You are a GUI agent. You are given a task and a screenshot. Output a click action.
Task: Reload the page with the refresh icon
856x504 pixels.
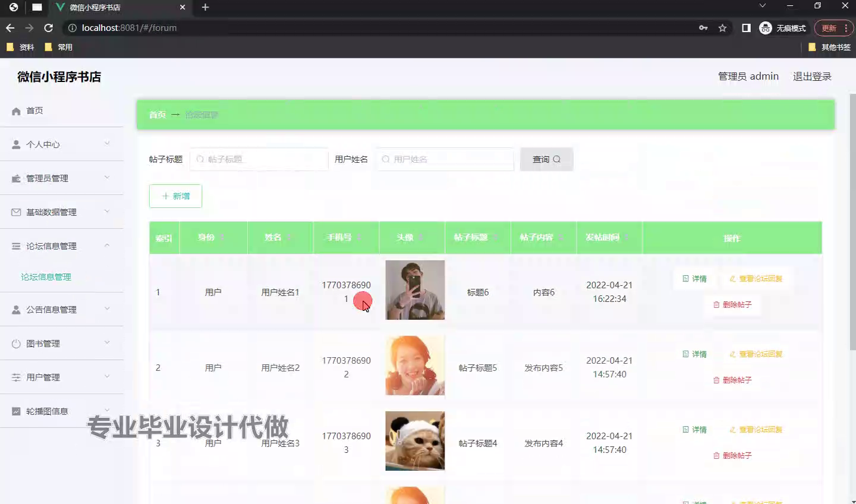click(x=49, y=28)
